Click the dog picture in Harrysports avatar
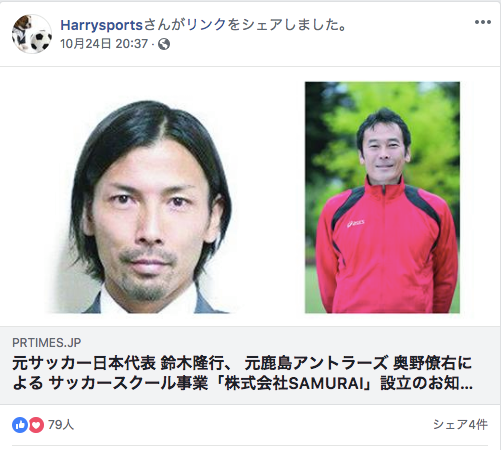 click(21, 33)
